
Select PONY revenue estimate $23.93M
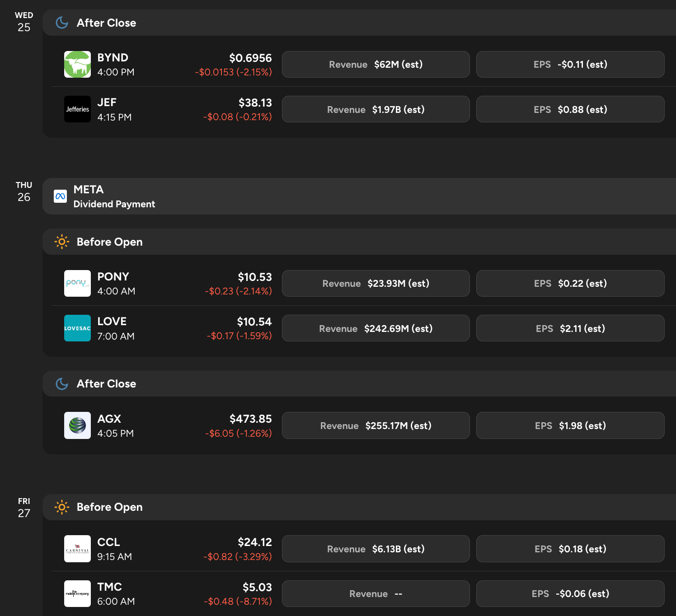point(376,283)
